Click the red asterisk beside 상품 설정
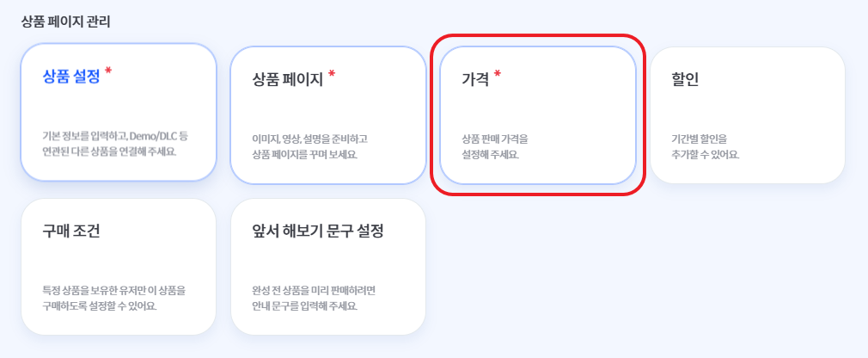The width and height of the screenshot is (868, 358). [x=108, y=71]
